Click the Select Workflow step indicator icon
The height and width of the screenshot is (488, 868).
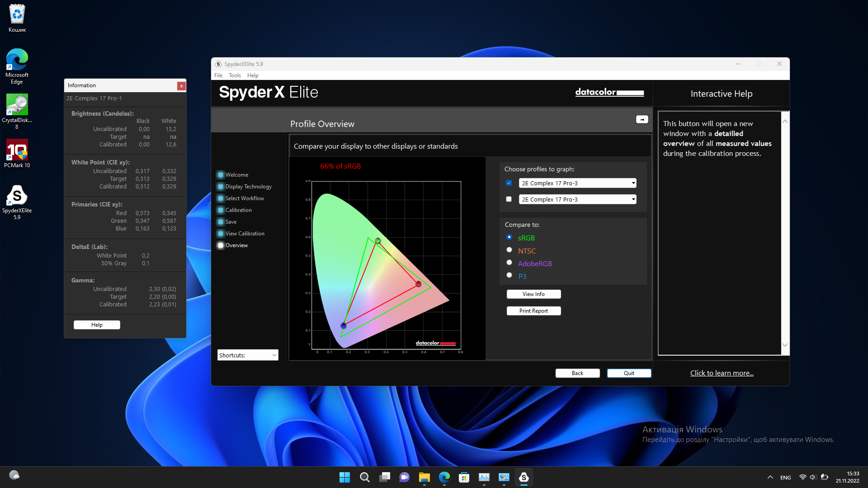pyautogui.click(x=221, y=198)
